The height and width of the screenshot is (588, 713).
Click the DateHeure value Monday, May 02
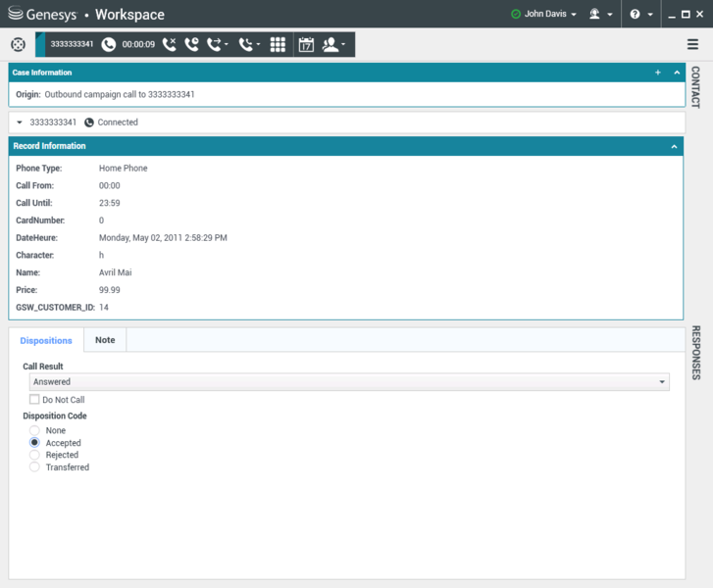click(x=163, y=238)
